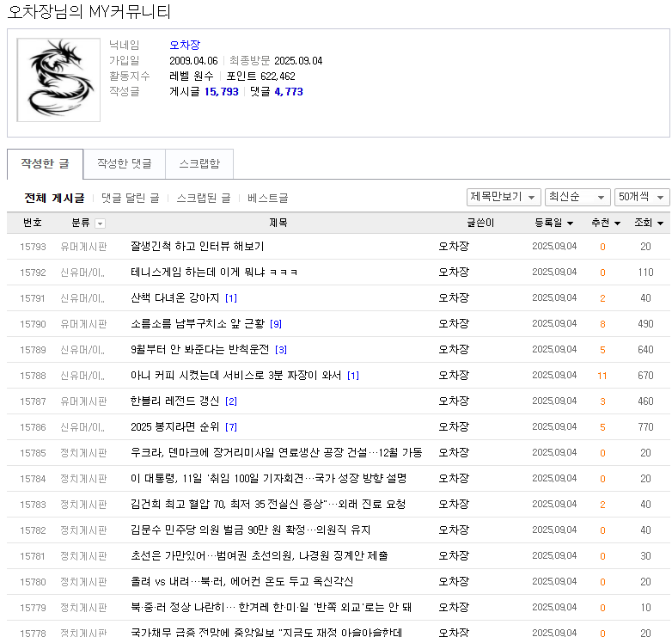Open comment count [7] on 2025 봉지라면 순위
The image size is (672, 637).
click(231, 427)
